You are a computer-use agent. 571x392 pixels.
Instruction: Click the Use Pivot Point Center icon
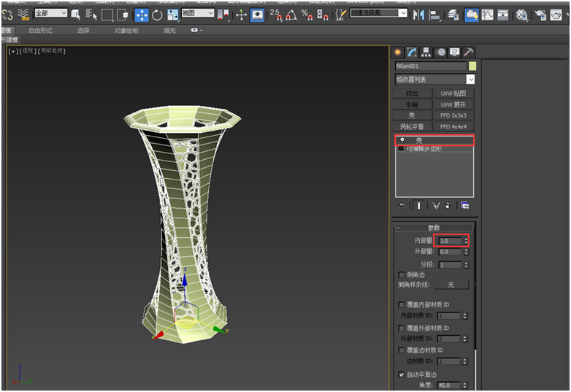click(x=223, y=15)
